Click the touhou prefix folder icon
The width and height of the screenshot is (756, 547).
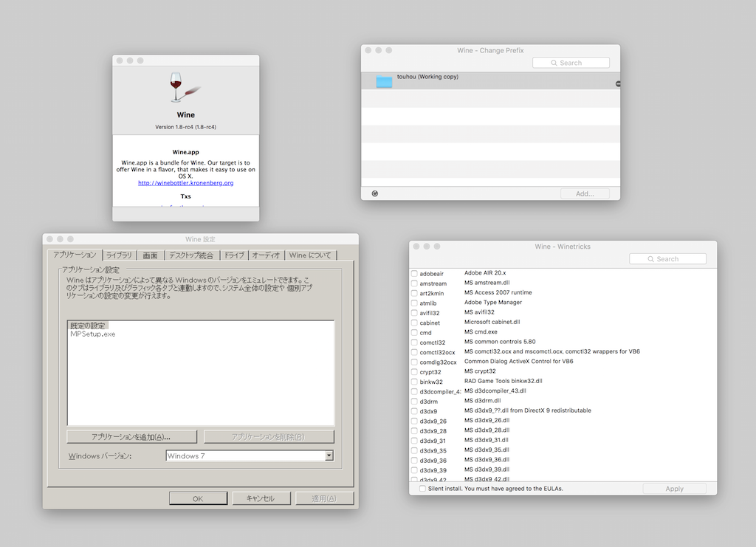click(x=384, y=81)
